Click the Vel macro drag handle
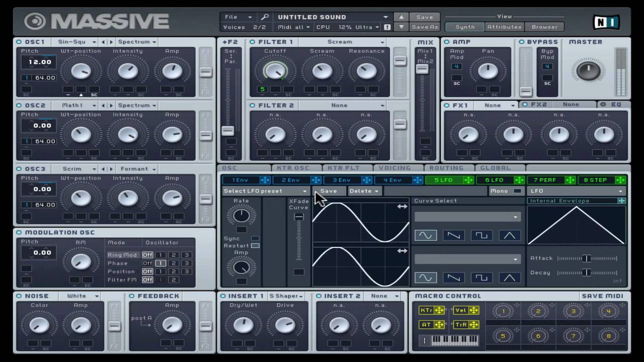Screen dimensions: 644x362 pos(473,311)
